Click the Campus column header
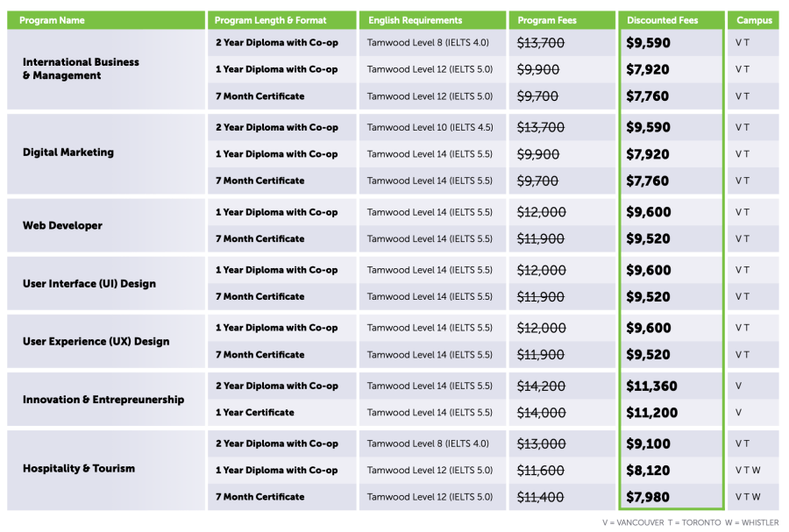 tap(754, 20)
